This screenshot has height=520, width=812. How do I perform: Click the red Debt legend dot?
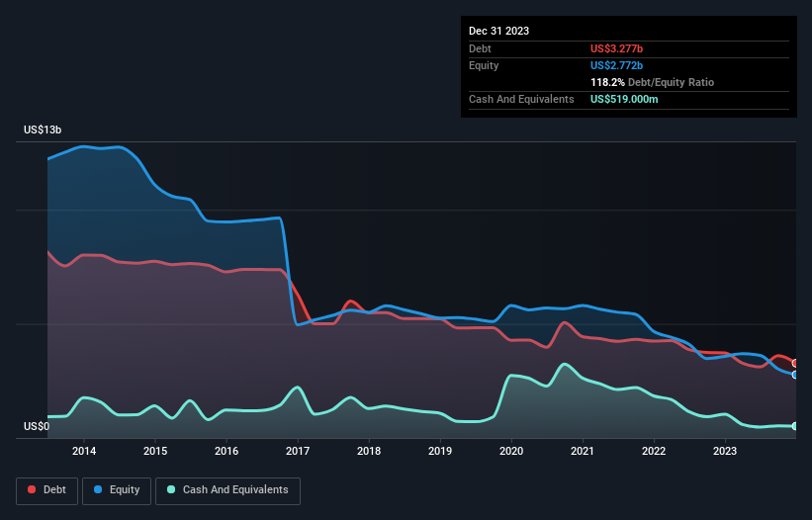32,489
